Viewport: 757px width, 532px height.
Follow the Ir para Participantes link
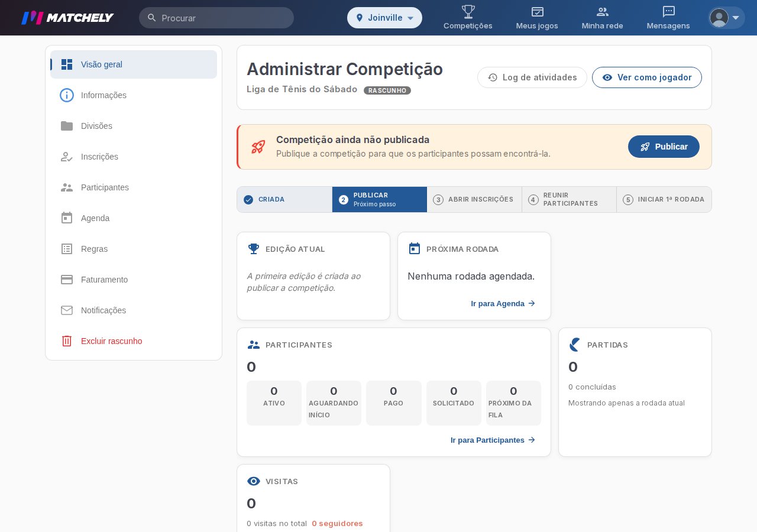point(493,440)
